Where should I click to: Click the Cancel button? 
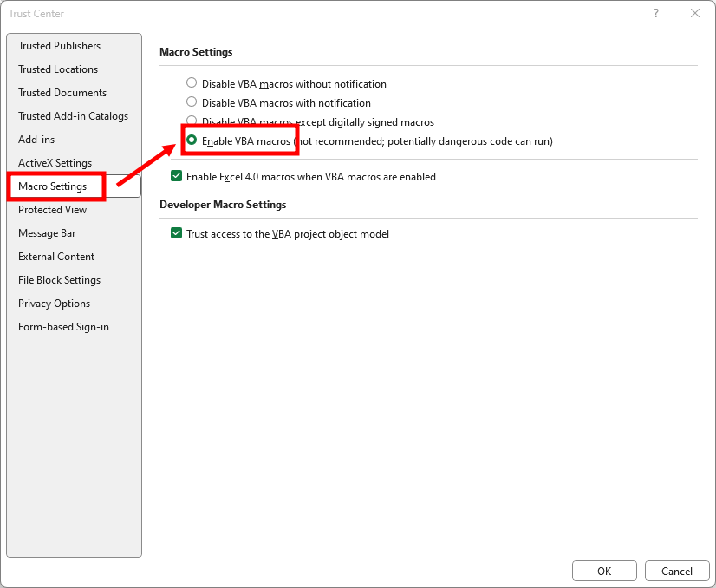pyautogui.click(x=677, y=572)
